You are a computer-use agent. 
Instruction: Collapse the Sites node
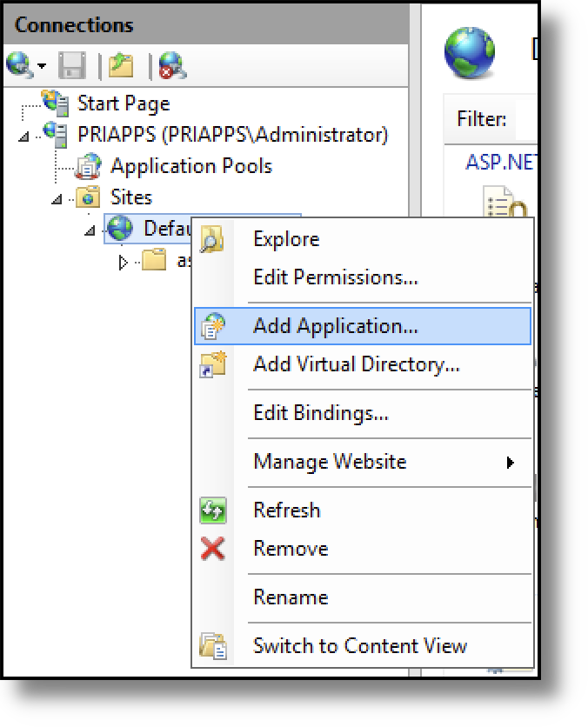click(x=57, y=199)
